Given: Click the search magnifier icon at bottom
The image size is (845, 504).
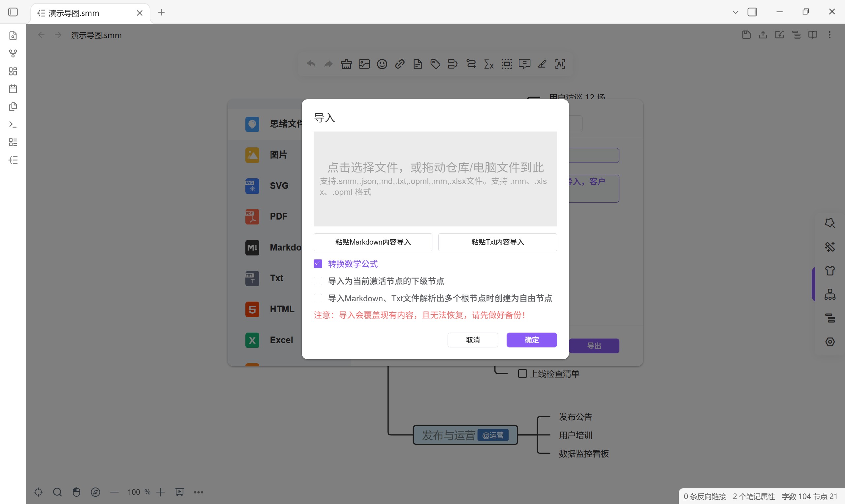Looking at the screenshot, I should coord(57,492).
